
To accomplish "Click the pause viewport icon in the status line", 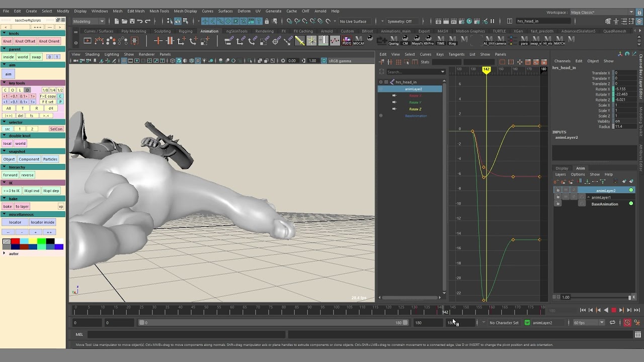I will 492,21.
